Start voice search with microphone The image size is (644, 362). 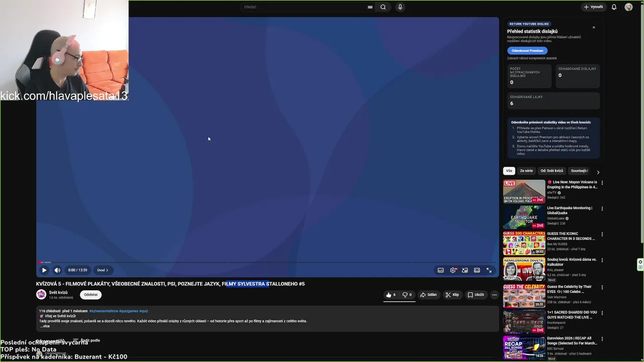click(x=400, y=7)
